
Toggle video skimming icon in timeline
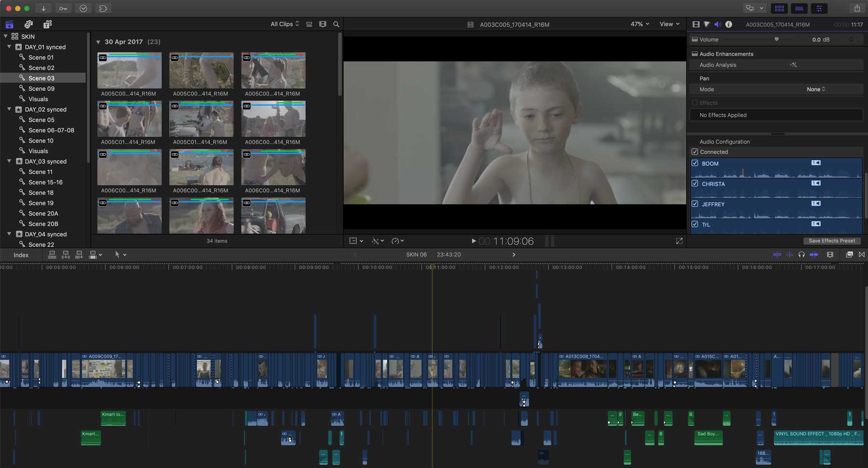(777, 254)
